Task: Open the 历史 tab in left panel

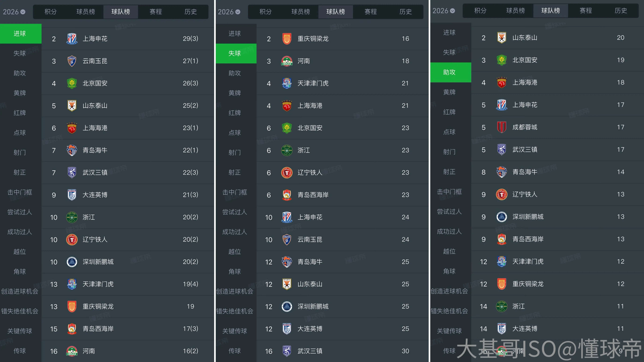Action: point(191,12)
